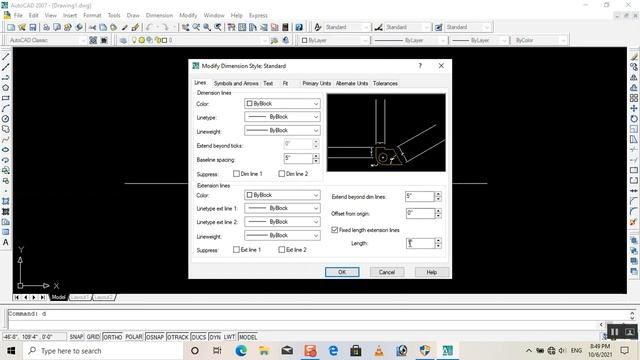Switch to Tolerances tab
This screenshot has width=640, height=360.
point(385,83)
